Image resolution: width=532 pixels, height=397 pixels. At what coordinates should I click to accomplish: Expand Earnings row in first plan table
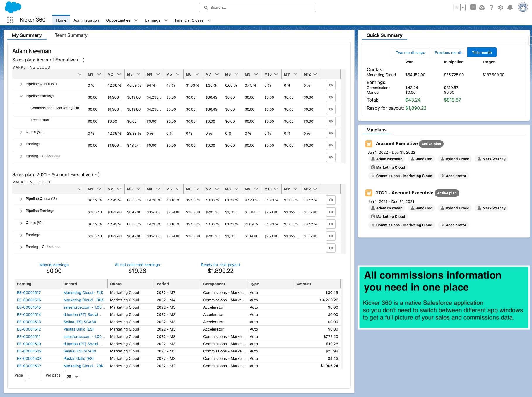pyautogui.click(x=21, y=144)
